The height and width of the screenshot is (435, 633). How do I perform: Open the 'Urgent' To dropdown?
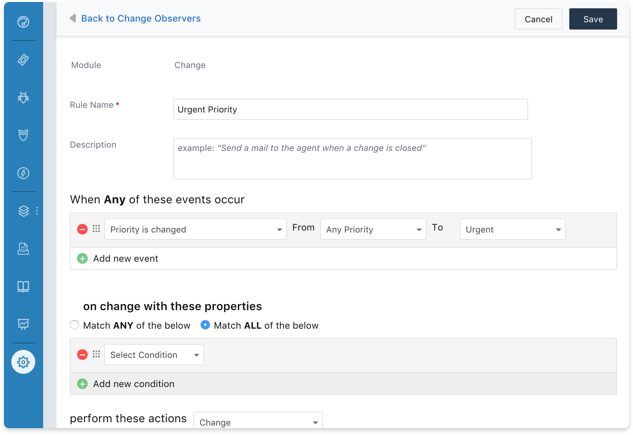click(x=512, y=229)
